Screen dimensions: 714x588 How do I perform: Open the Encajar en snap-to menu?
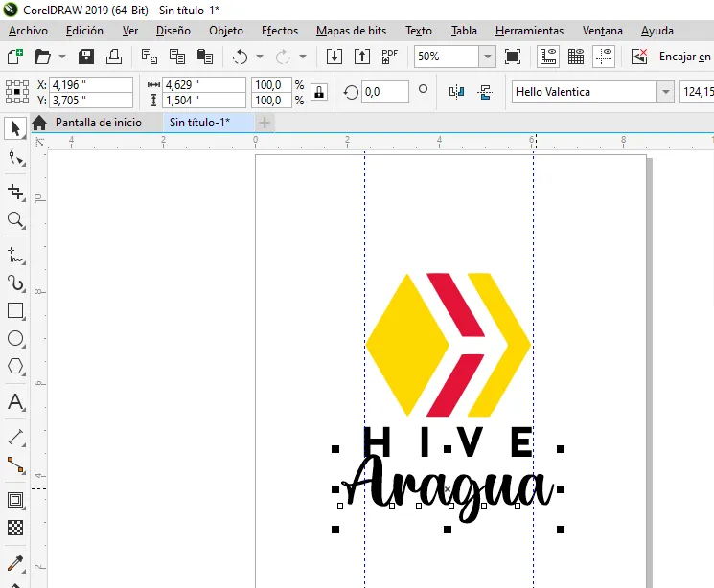point(684,57)
